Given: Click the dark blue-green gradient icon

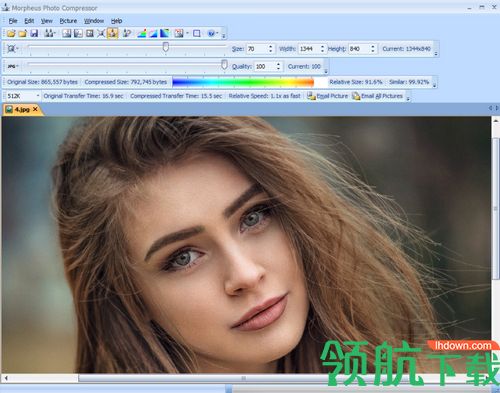Looking at the screenshot, I should coord(165,33).
